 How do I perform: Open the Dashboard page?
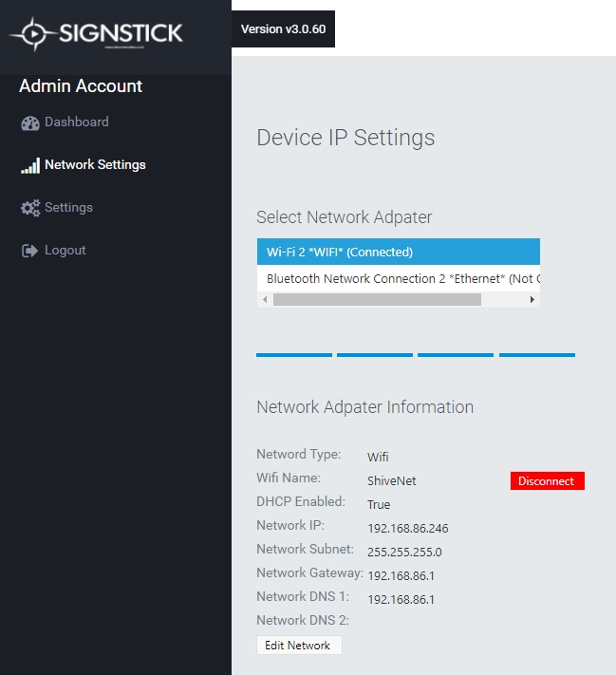[76, 122]
